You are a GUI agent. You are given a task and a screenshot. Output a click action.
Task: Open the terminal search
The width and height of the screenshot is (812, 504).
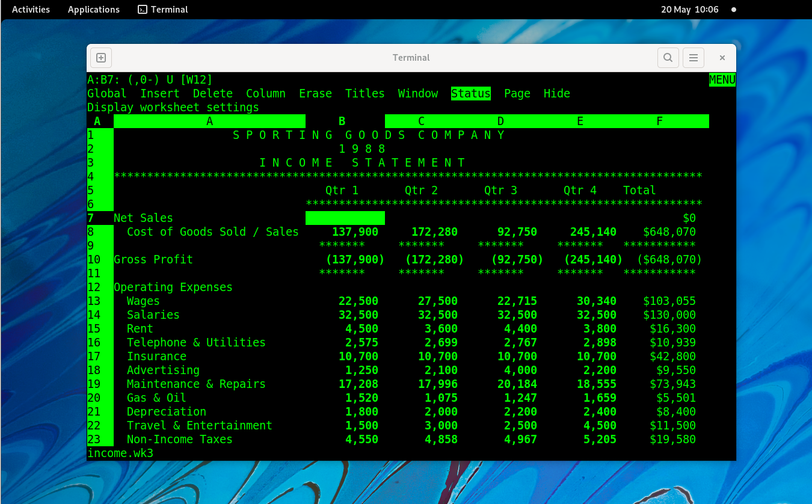coord(668,57)
